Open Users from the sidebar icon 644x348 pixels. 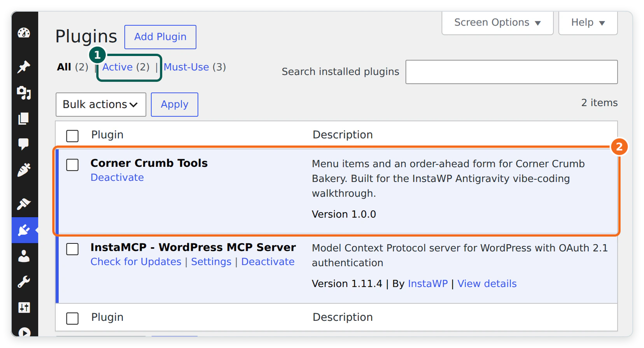[x=24, y=256]
